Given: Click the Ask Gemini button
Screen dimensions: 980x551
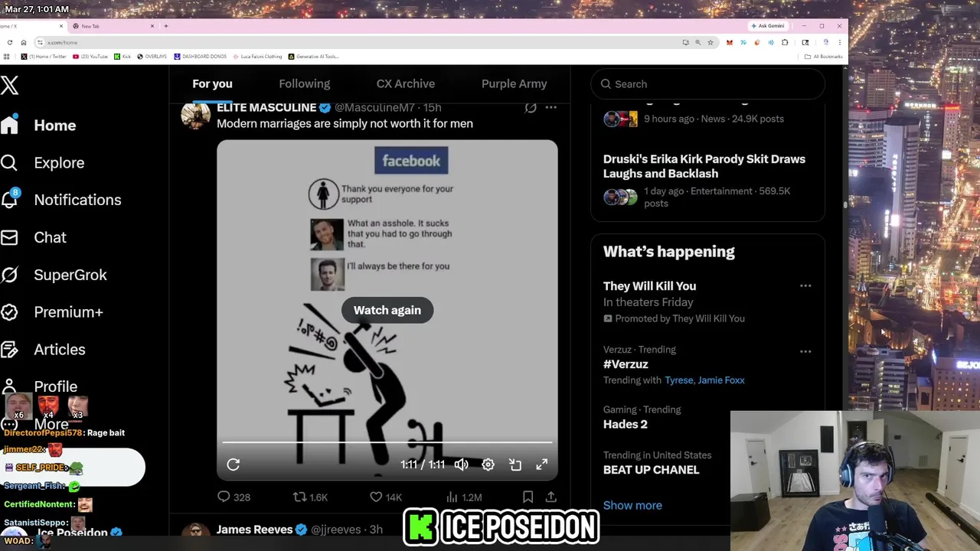Looking at the screenshot, I should click(x=768, y=26).
